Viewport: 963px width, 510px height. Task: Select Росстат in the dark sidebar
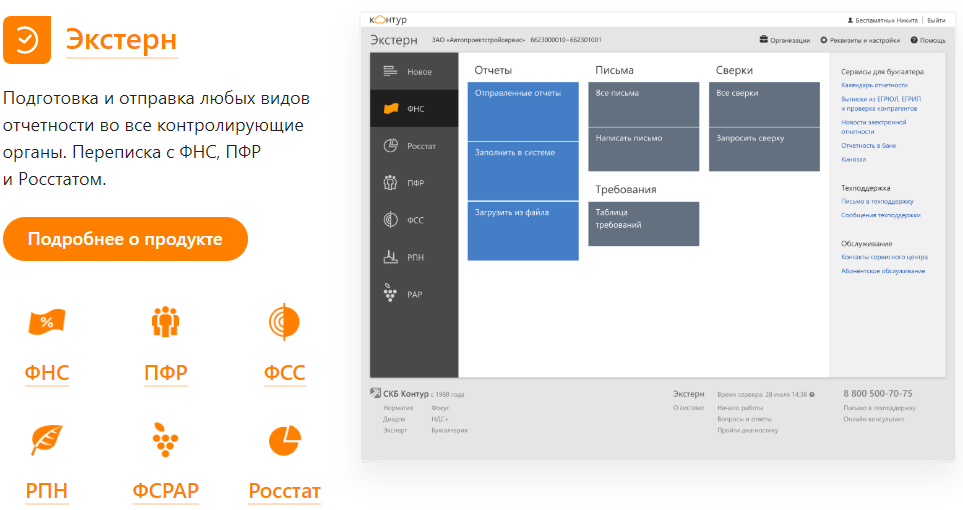(x=414, y=146)
